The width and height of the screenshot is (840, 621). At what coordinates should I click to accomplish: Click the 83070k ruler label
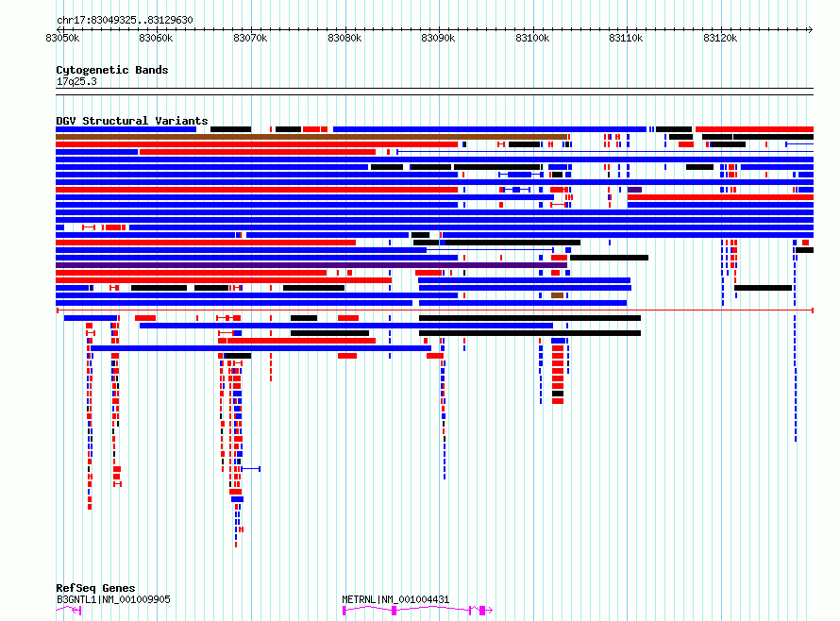coord(250,38)
